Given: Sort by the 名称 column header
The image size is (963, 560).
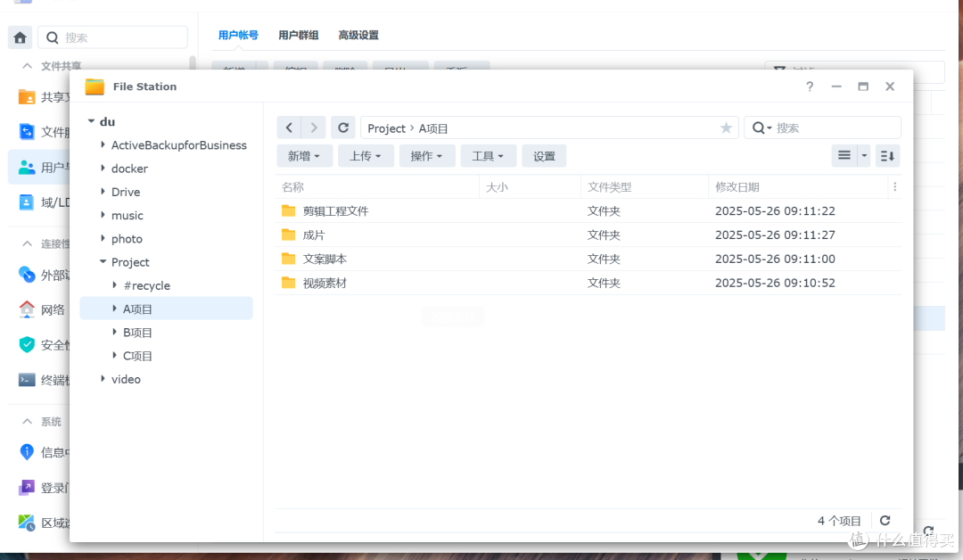Looking at the screenshot, I should coord(377,186).
